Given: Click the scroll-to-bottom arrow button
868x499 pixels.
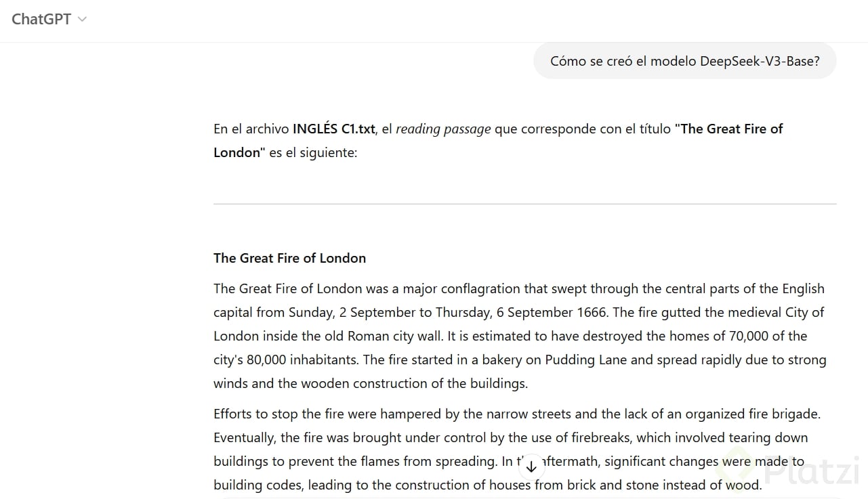Looking at the screenshot, I should point(531,467).
